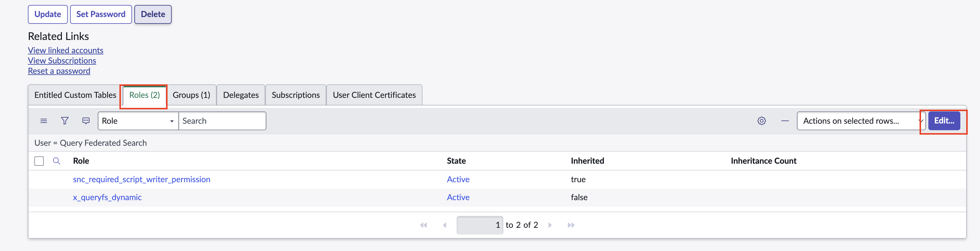980x251 pixels.
Task: Click the Delete button
Action: coord(153,14)
